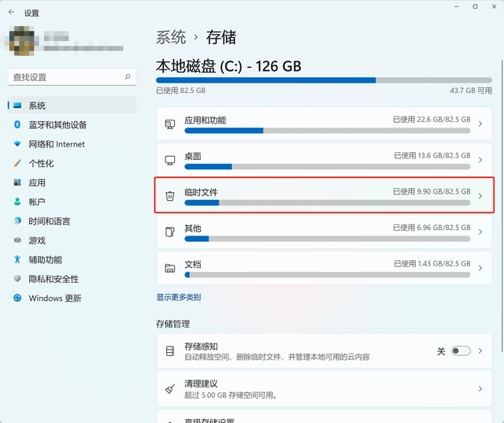This screenshot has width=504, height=423.
Task: Click the shield icon for 隐私和安全性
Action: (17, 279)
